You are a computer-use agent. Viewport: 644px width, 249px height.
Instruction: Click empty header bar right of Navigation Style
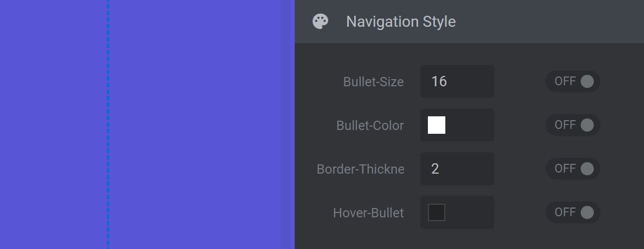click(x=550, y=21)
